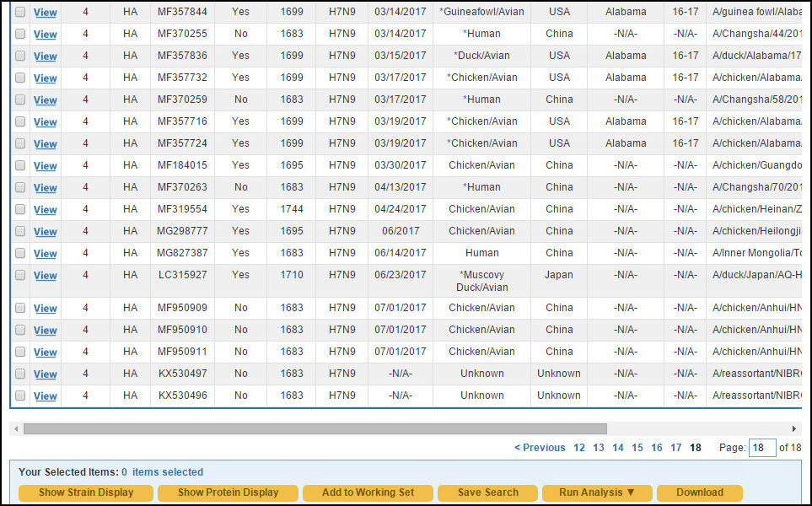Screen dimensions: 812x506
Task: Click the items selected link
Action: click(162, 471)
